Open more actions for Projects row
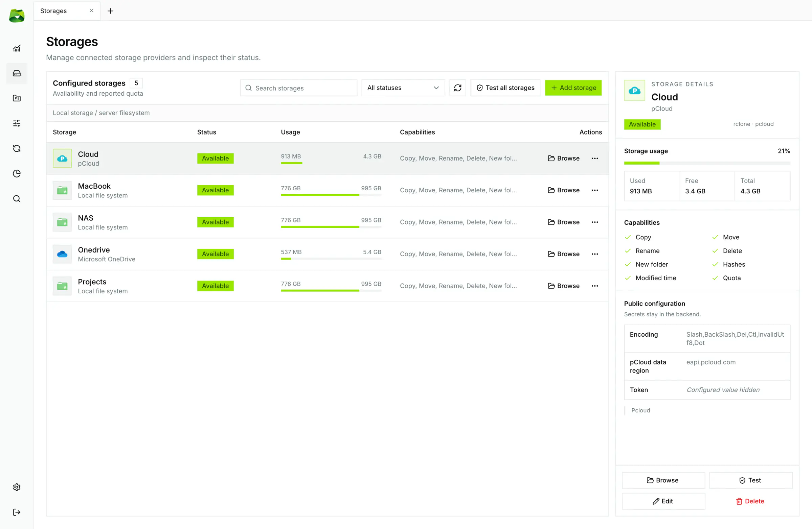 595,286
